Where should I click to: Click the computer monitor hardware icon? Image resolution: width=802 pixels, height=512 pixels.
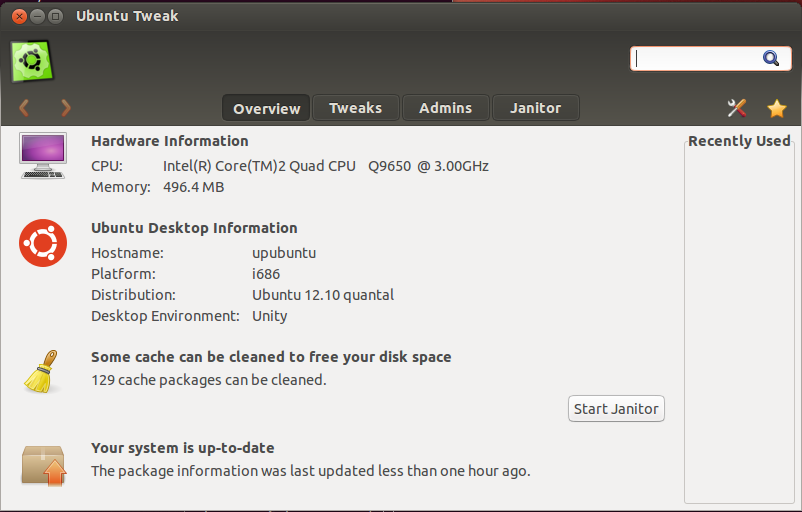coord(43,155)
